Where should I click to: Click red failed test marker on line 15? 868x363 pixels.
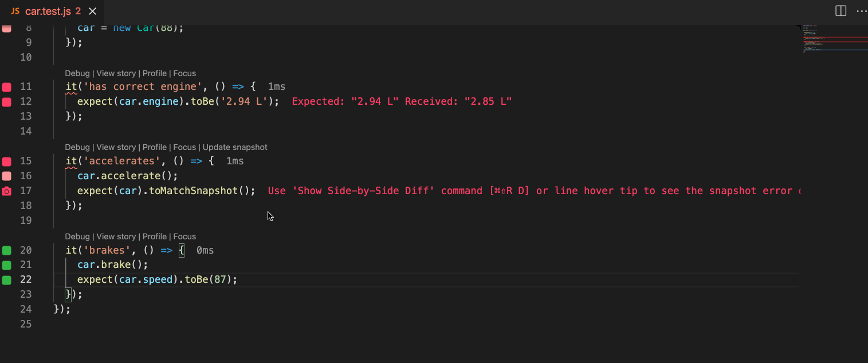(x=6, y=161)
